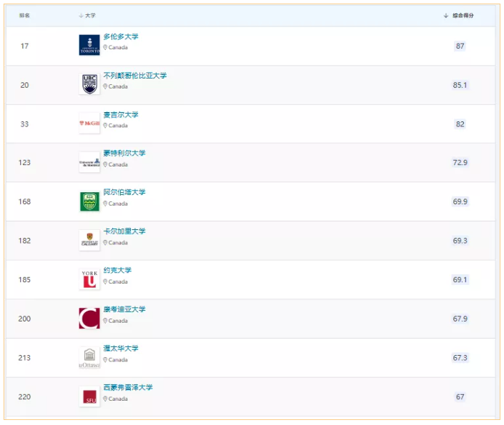Click the York University logo
The height and width of the screenshot is (425, 504).
click(89, 279)
